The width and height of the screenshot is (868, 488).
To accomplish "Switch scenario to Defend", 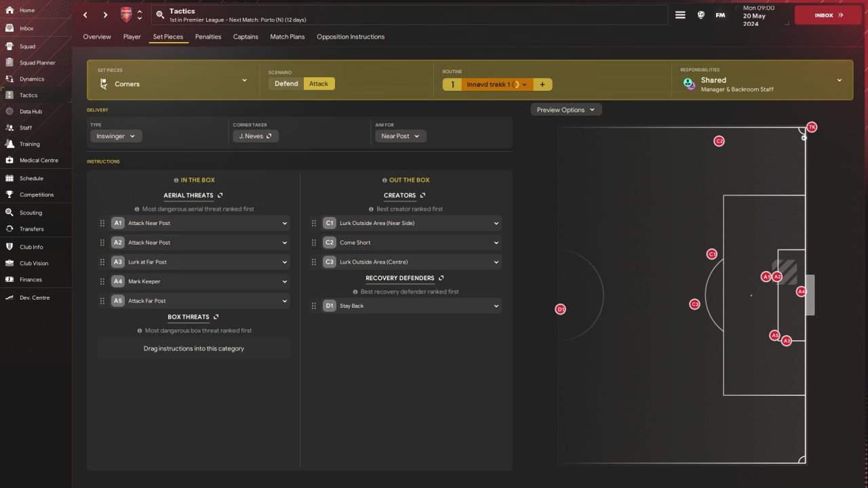I will pyautogui.click(x=286, y=84).
